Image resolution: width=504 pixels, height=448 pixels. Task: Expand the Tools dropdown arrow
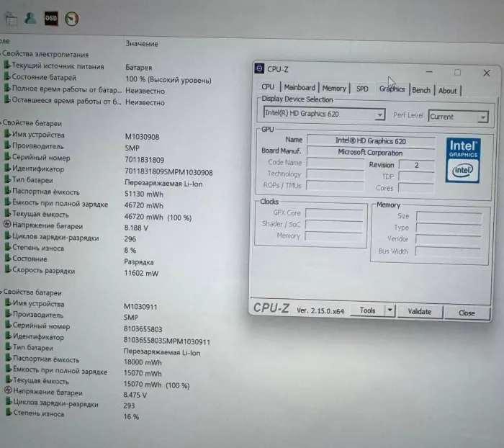(x=390, y=310)
